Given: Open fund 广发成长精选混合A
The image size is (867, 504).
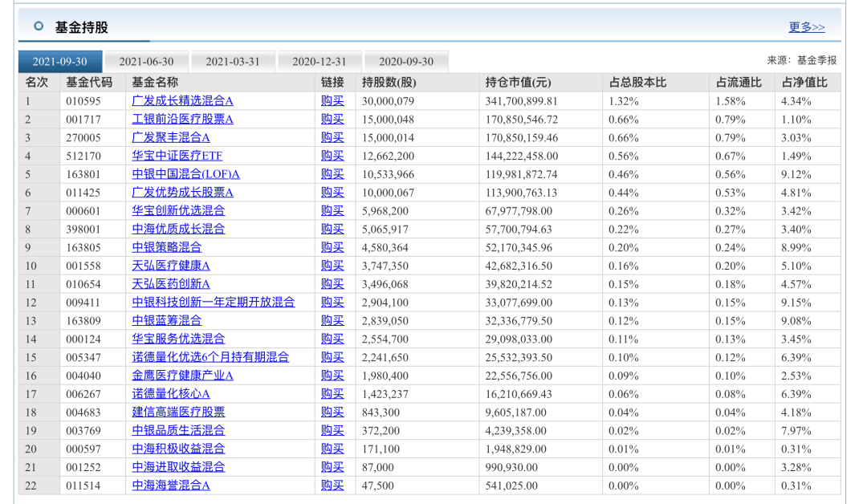Looking at the screenshot, I should click(x=182, y=101).
